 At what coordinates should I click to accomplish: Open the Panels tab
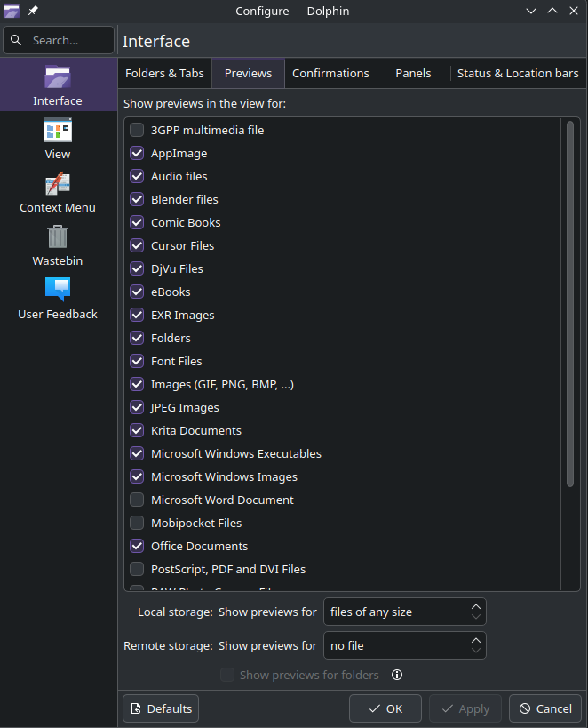tap(414, 74)
